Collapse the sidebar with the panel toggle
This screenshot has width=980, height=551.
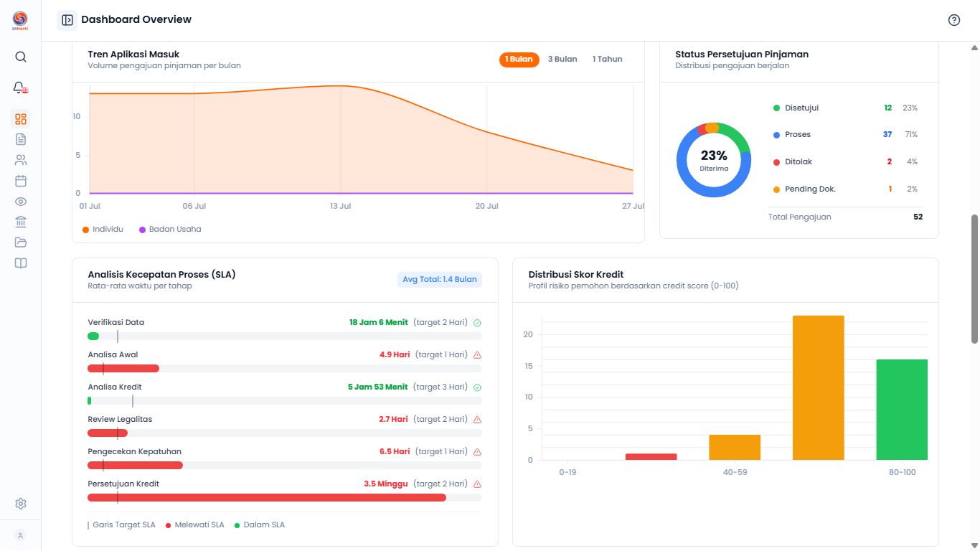pyautogui.click(x=67, y=20)
